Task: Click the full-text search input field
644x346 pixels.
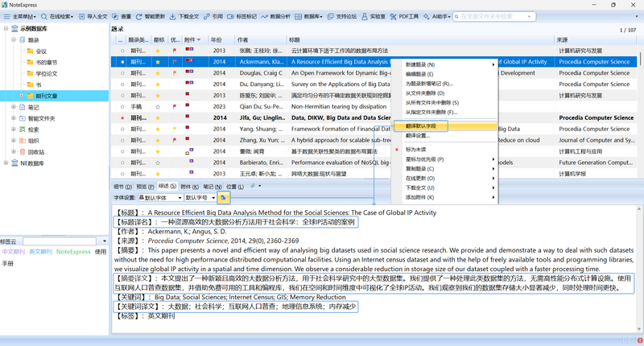Action: (x=494, y=16)
